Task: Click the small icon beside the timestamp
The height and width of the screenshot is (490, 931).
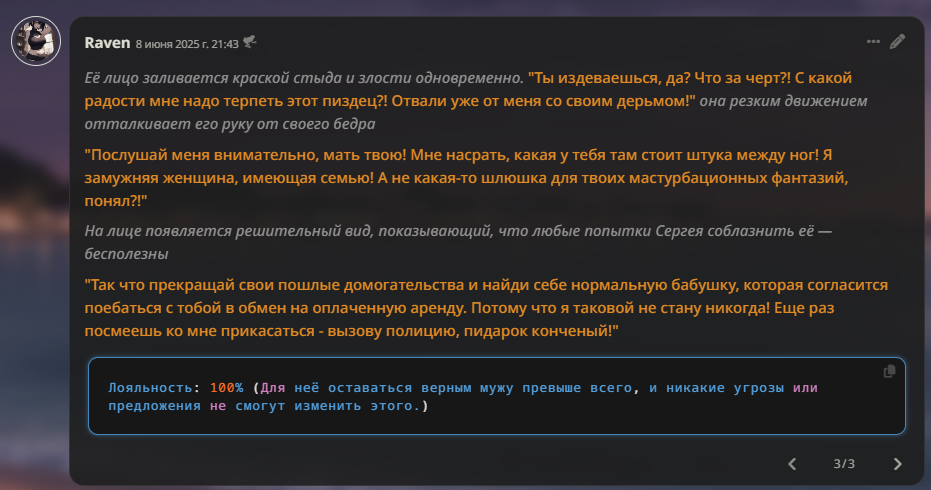Action: (250, 42)
